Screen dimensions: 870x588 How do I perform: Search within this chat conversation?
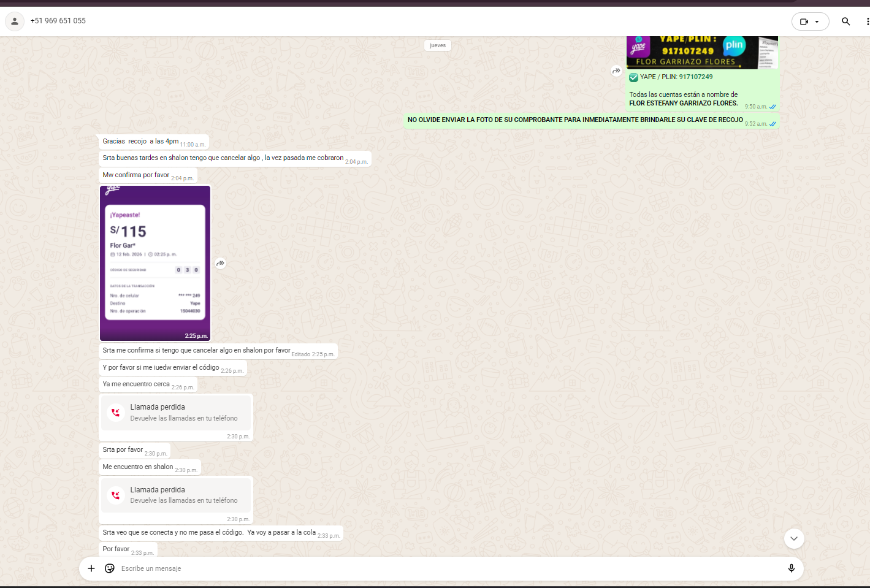tap(845, 21)
